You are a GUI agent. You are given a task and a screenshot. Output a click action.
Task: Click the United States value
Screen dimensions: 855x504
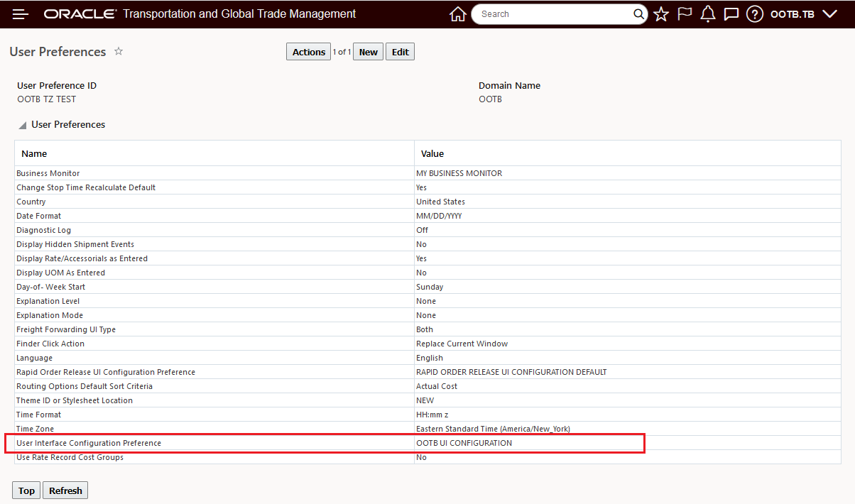click(x=441, y=202)
